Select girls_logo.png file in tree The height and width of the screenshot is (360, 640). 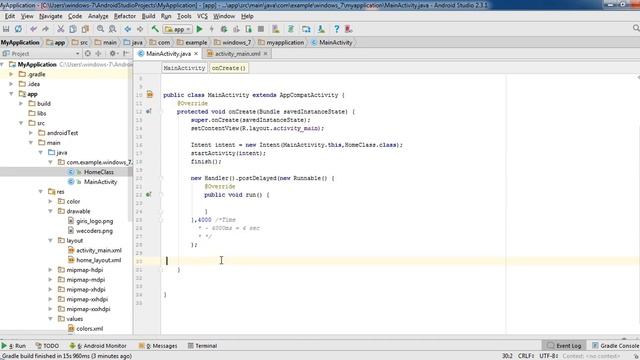point(95,221)
